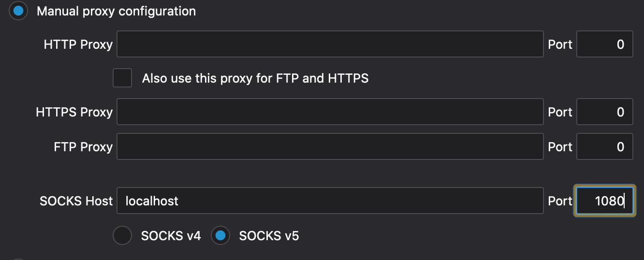Click the "FTP Proxy" field label
The height and width of the screenshot is (260, 644).
coord(83,147)
